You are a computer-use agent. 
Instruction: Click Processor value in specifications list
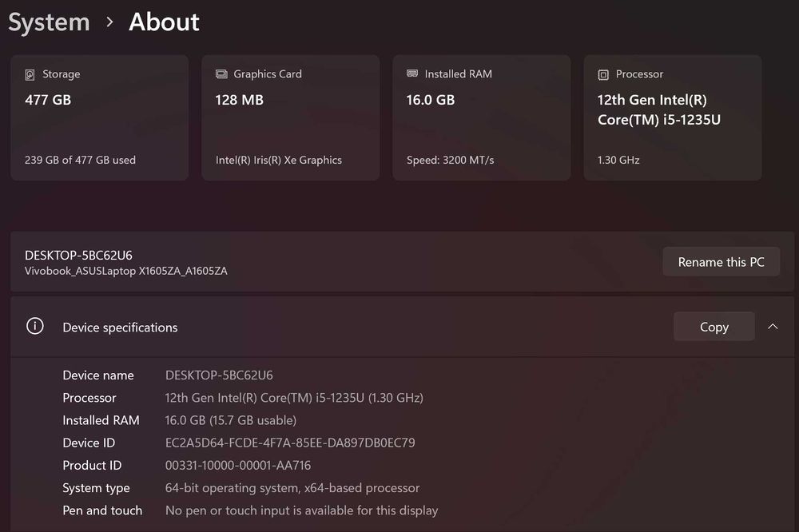pos(294,398)
